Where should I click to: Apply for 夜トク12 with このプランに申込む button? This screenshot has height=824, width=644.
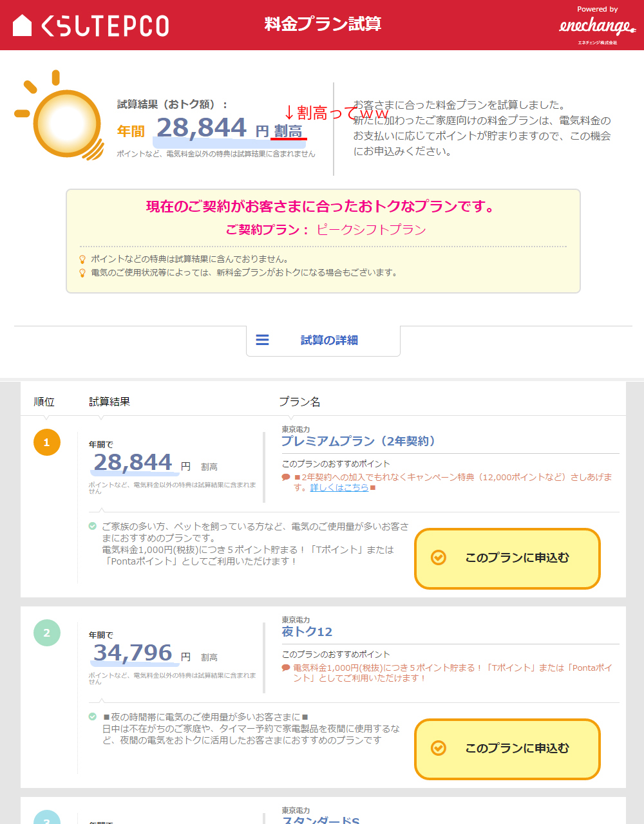coord(507,749)
